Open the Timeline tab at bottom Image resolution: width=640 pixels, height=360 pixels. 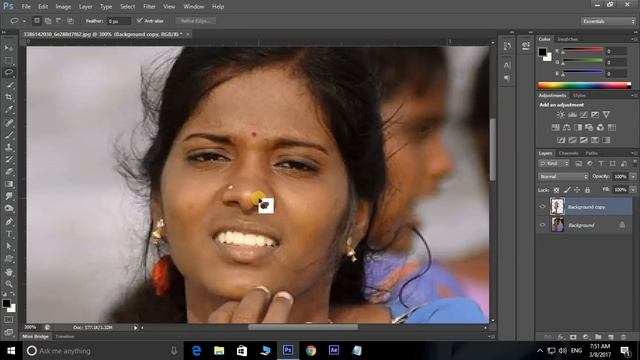click(64, 337)
